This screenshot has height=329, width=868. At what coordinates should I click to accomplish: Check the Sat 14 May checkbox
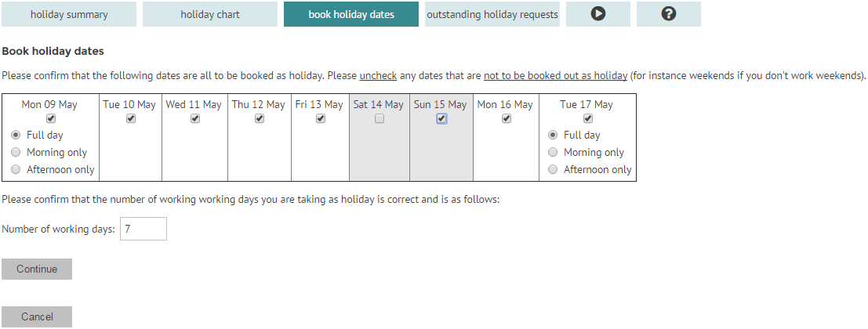[x=380, y=118]
